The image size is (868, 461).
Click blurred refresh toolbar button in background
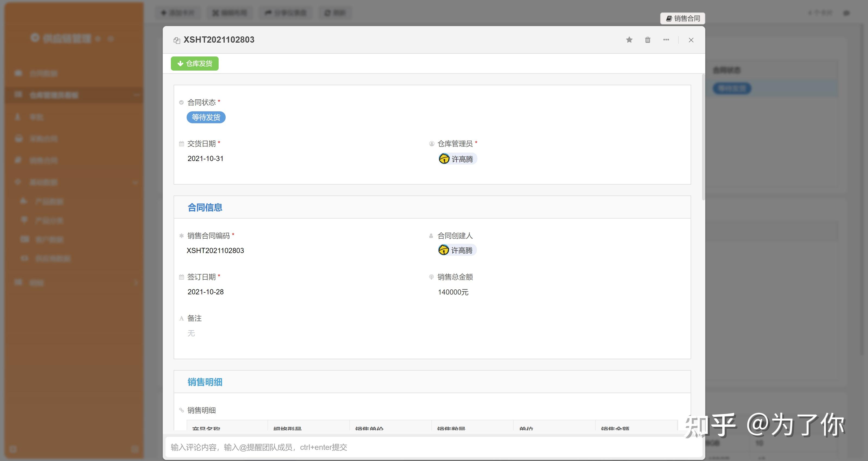click(335, 13)
